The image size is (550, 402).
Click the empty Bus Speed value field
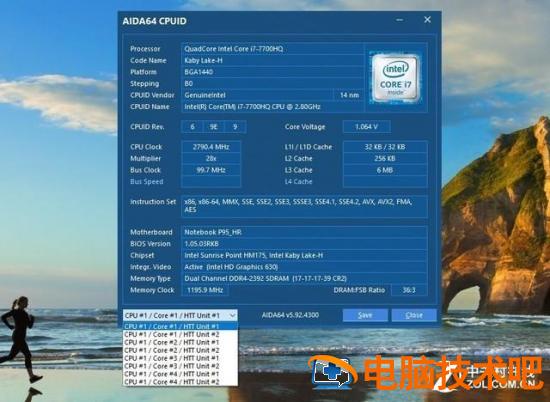[x=211, y=181]
